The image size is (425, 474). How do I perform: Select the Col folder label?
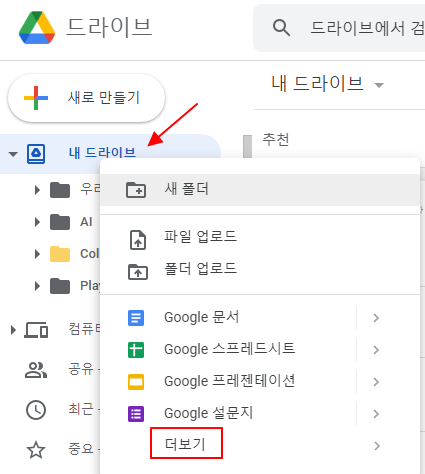click(x=90, y=254)
